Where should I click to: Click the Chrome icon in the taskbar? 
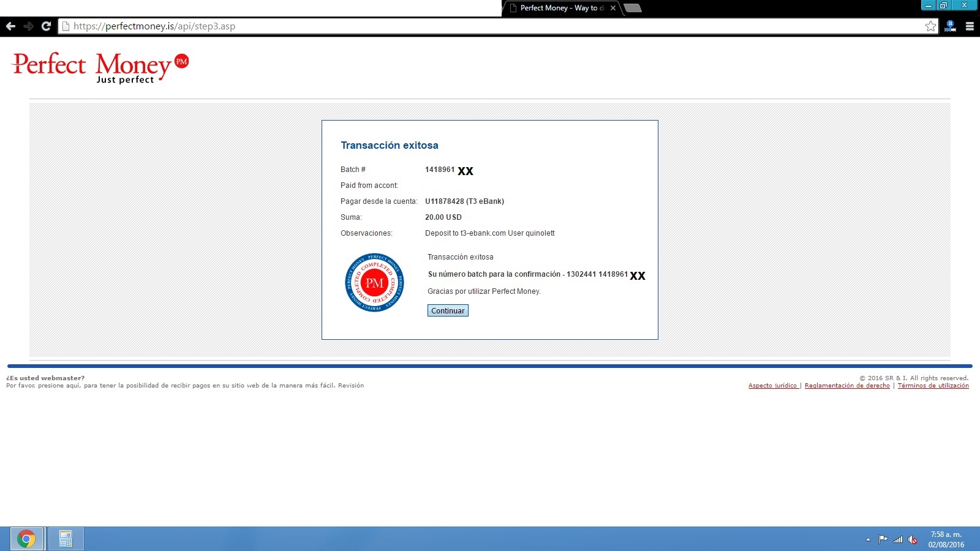(x=26, y=539)
